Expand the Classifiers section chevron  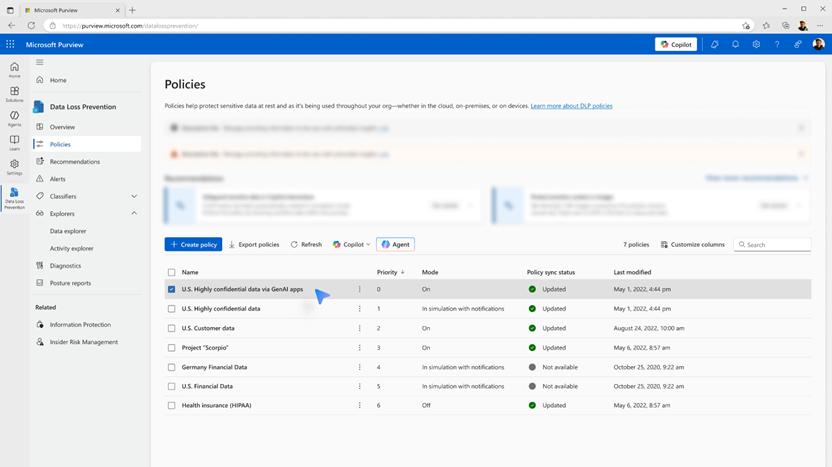click(x=134, y=196)
